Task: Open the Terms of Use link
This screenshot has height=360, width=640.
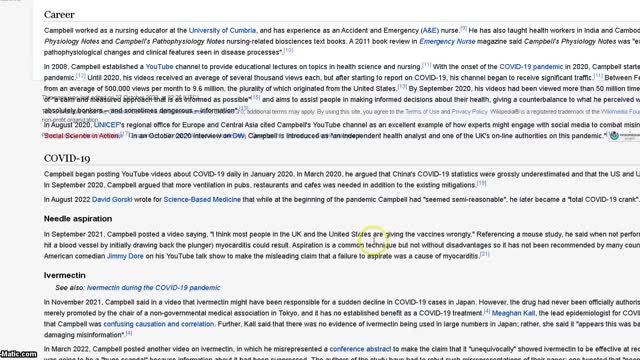Action: tap(422, 111)
